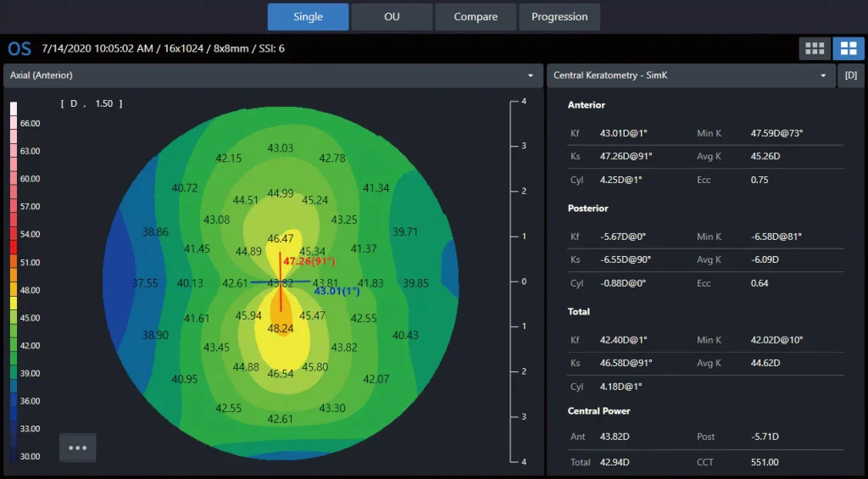
Task: Select the 2x2 grid layout view
Action: click(x=849, y=48)
